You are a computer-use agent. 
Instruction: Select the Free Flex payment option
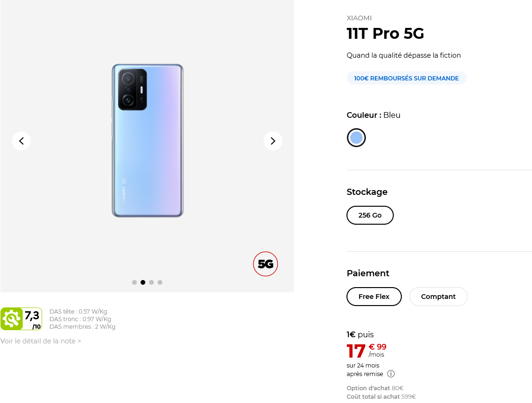[374, 297]
